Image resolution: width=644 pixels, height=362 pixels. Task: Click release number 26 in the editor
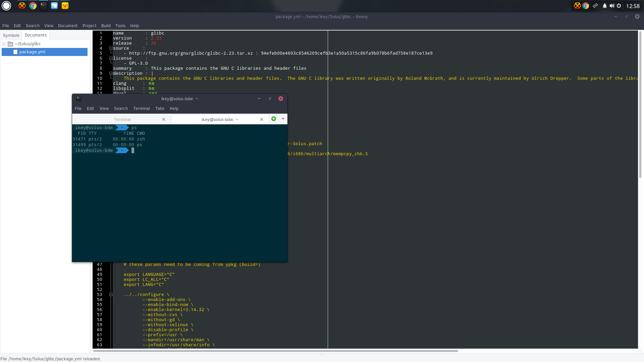pyautogui.click(x=153, y=43)
